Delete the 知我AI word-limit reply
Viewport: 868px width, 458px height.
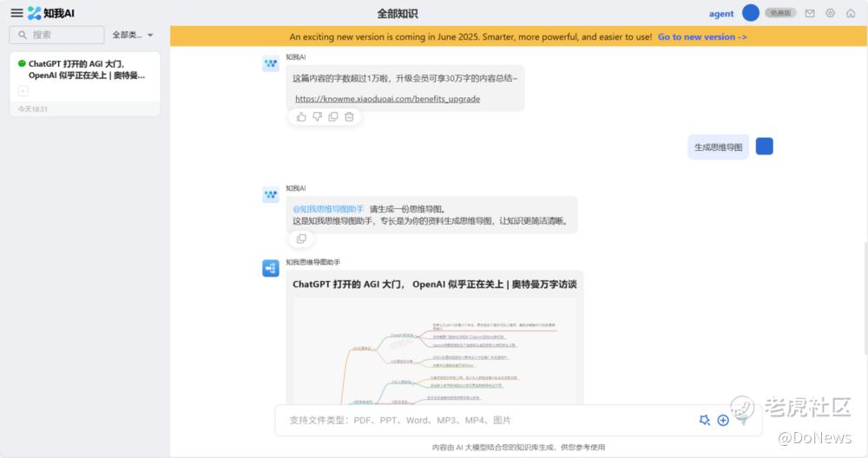(x=349, y=117)
